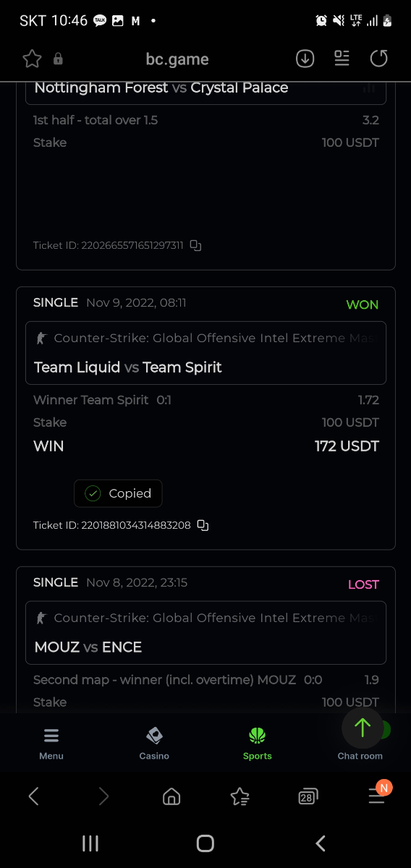Copy the Nottingham Forest ticket ID
411x868 pixels.
pyautogui.click(x=195, y=245)
